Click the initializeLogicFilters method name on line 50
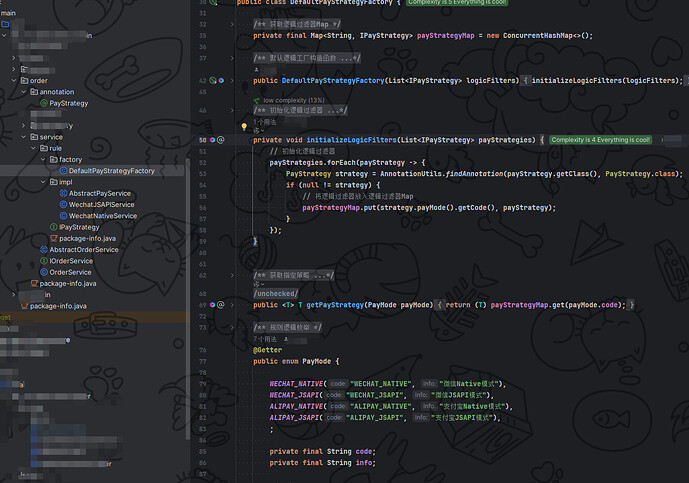This screenshot has height=483, width=689. tap(351, 140)
